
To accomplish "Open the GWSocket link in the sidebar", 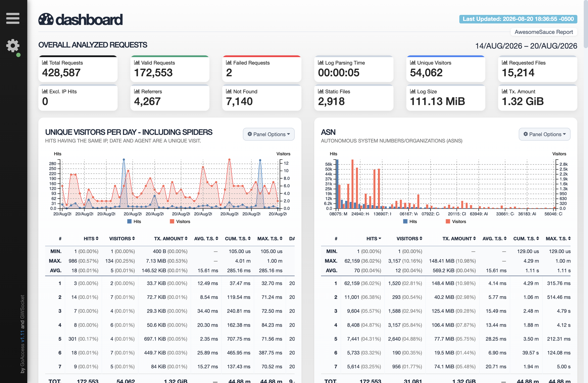I will (x=22, y=307).
